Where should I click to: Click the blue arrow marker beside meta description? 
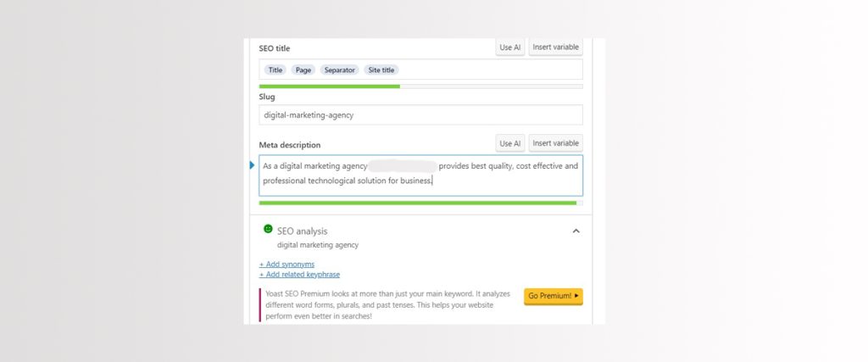(252, 165)
